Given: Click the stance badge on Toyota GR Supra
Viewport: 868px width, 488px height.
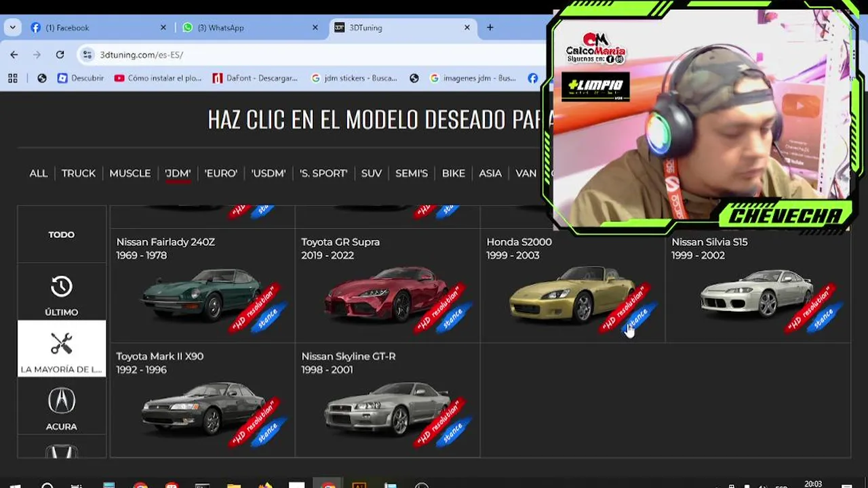Looking at the screenshot, I should pos(453,318).
